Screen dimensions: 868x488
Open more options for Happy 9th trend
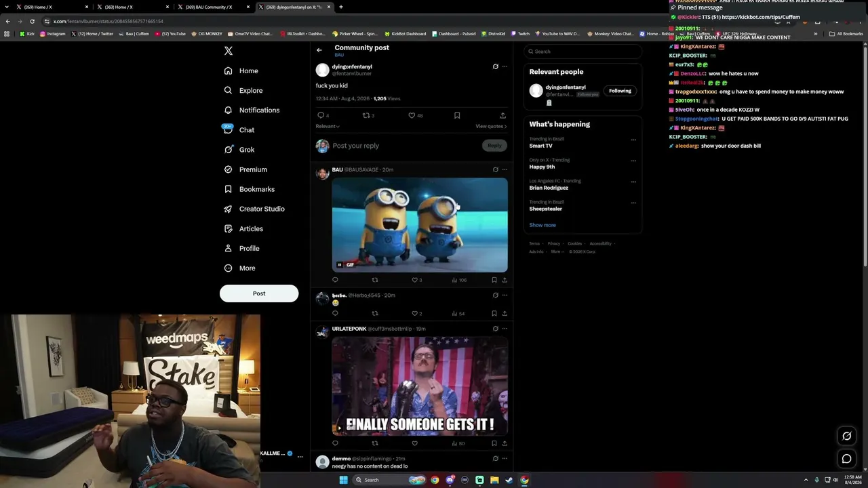[633, 161]
